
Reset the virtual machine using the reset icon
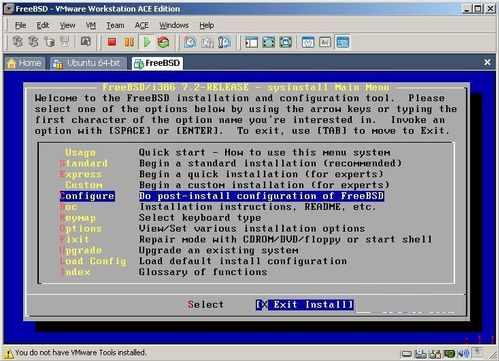coord(163,42)
